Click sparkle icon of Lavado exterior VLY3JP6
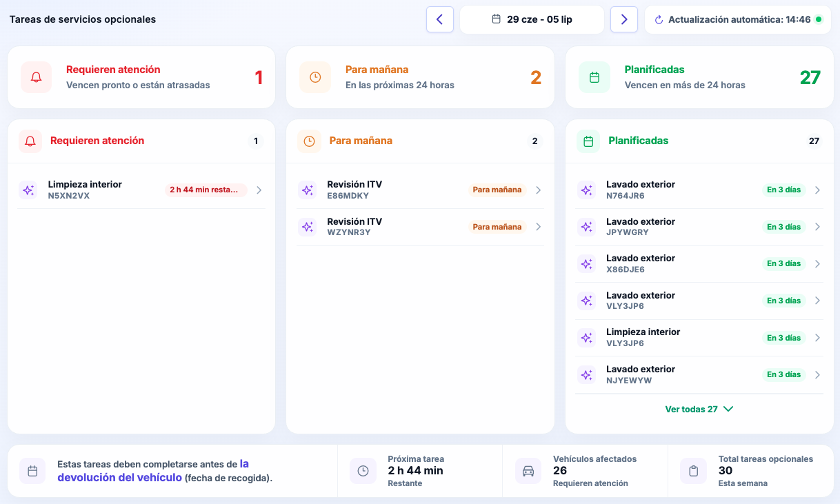This screenshot has width=840, height=504. [586, 301]
